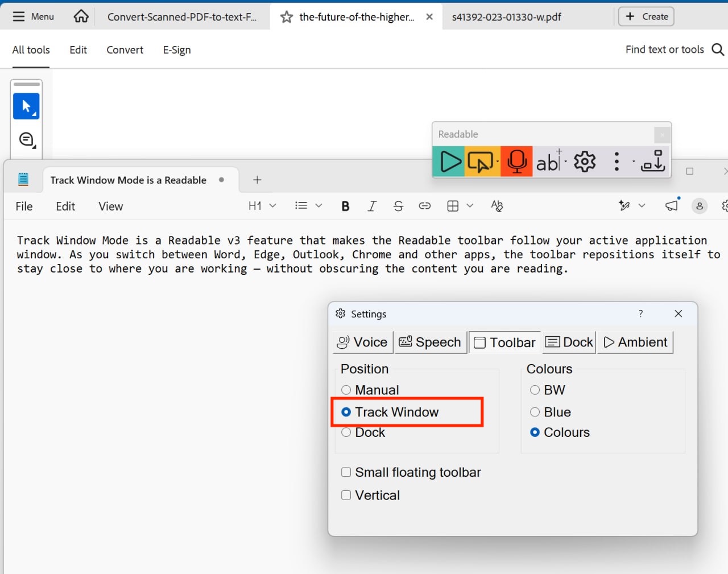Switch to the Voice settings tab
728x574 pixels.
[363, 342]
